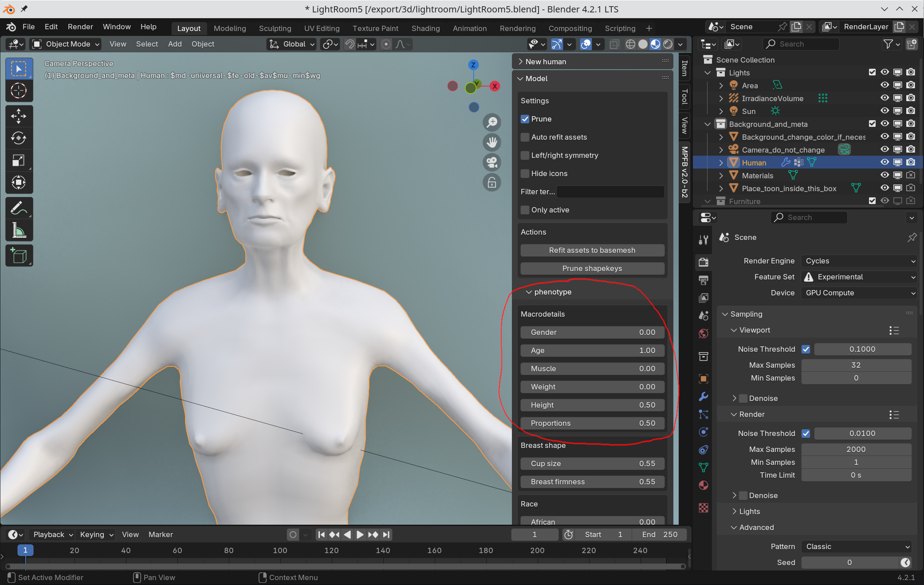This screenshot has width=924, height=585.
Task: Open the Playback options popover
Action: (x=53, y=534)
